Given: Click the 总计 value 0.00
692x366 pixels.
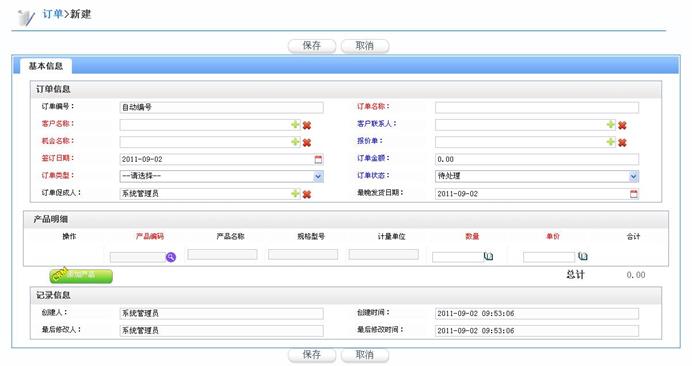Looking at the screenshot, I should tap(636, 275).
